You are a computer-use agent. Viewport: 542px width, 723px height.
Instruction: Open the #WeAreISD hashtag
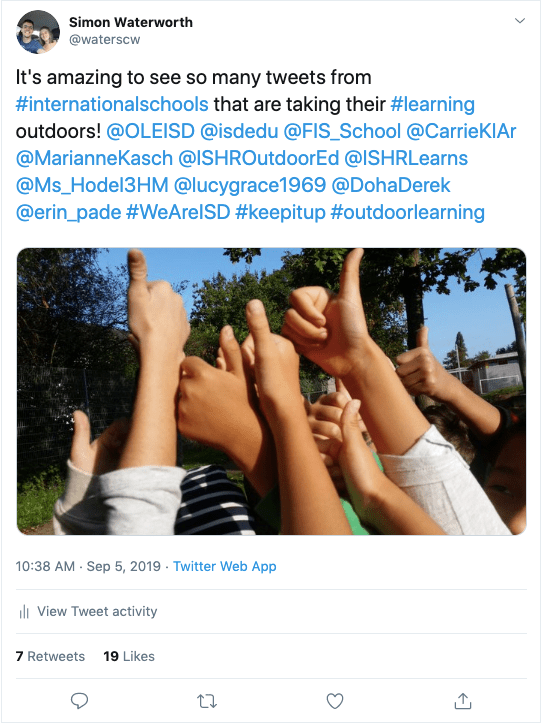[178, 212]
